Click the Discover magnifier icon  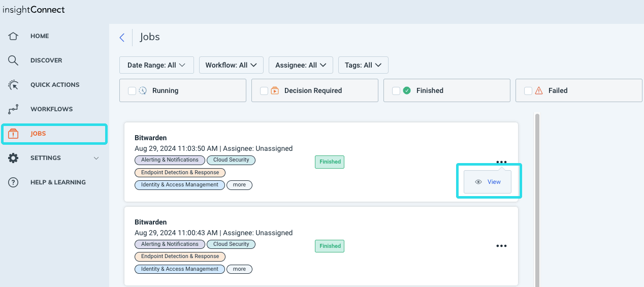[13, 60]
